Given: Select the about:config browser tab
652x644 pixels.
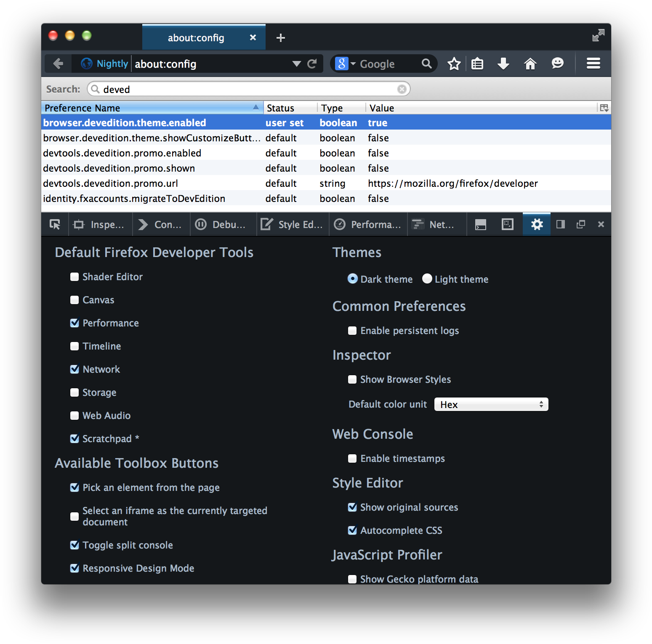Looking at the screenshot, I should coord(204,37).
